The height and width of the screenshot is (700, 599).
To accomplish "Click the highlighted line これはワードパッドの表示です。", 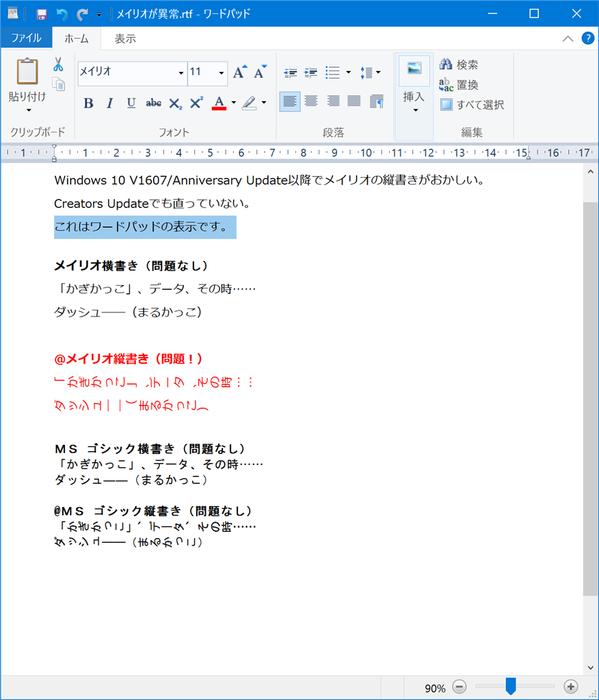I will [145, 227].
